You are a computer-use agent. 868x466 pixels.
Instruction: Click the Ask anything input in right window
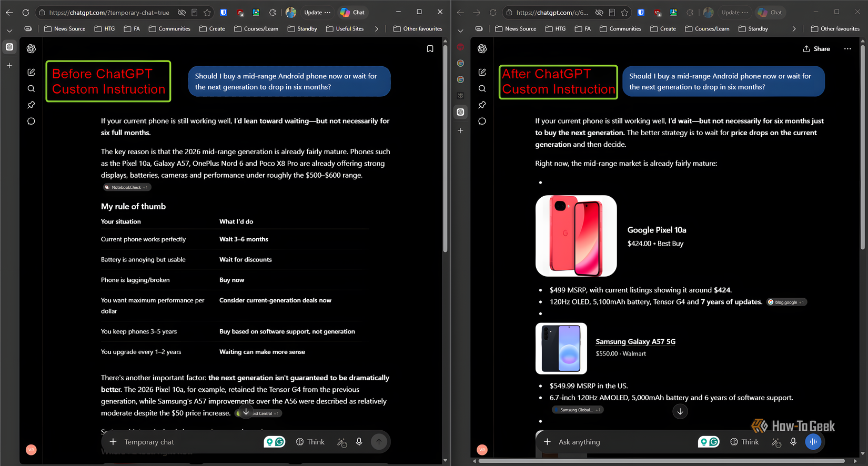point(623,442)
